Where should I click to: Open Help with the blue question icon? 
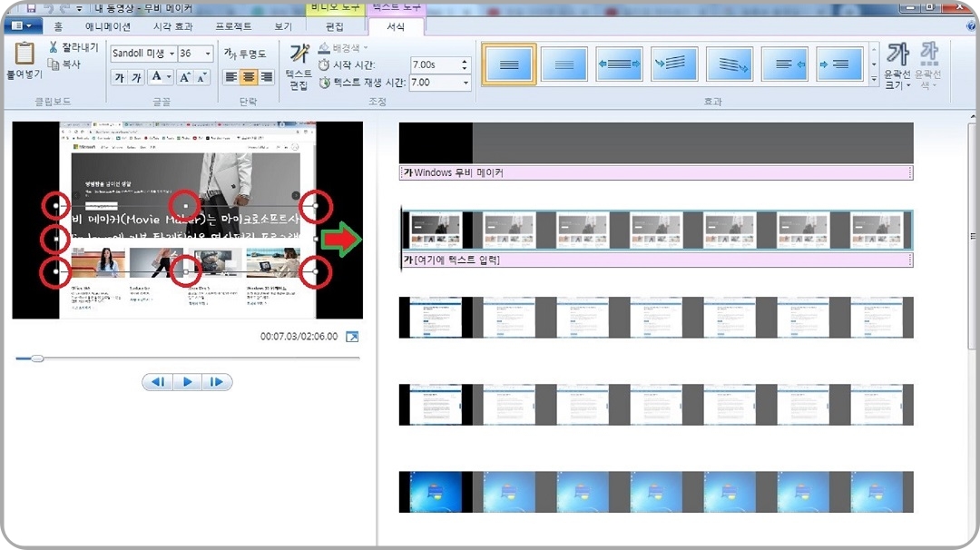[971, 25]
